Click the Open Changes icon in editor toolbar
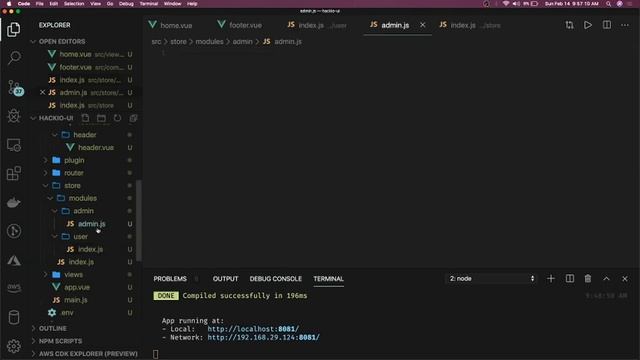This screenshot has height=360, width=640. pyautogui.click(x=569, y=25)
